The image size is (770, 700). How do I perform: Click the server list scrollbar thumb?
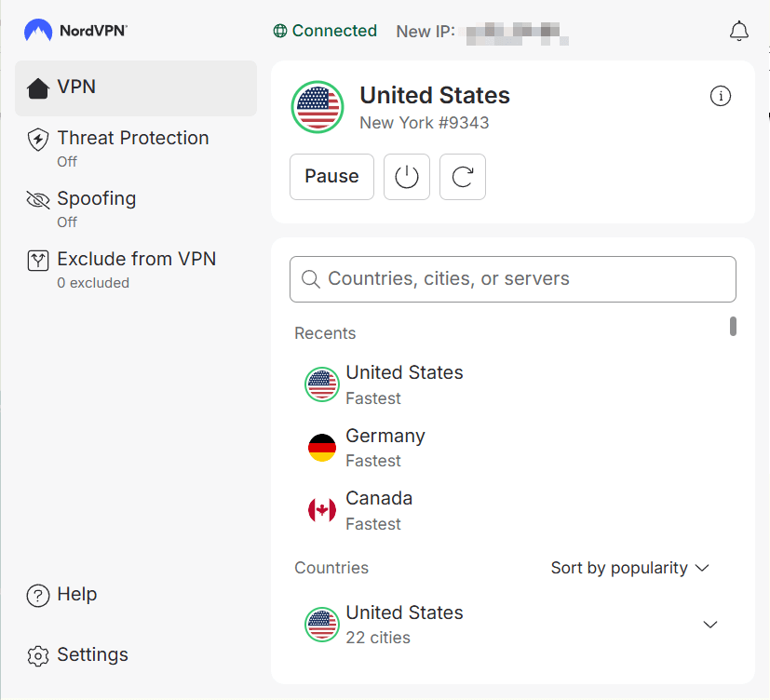coord(733,327)
